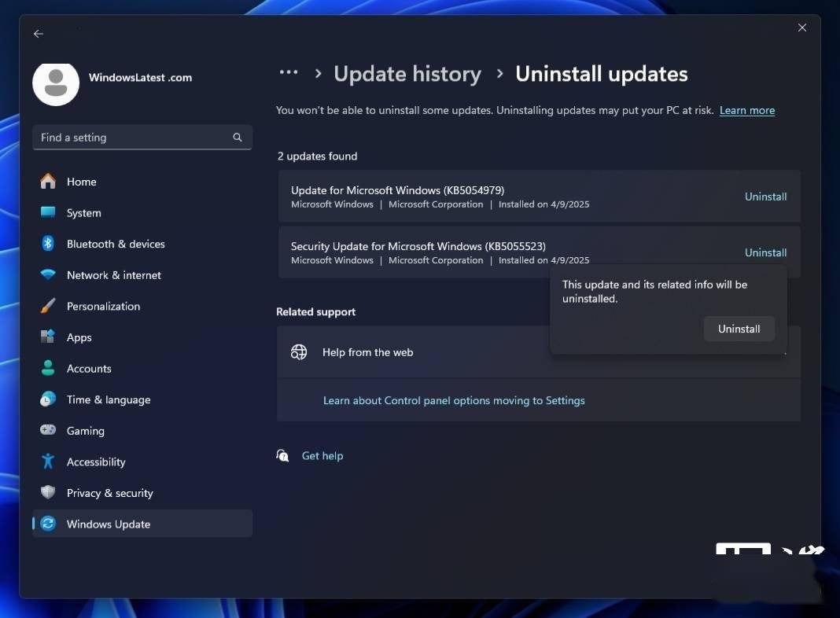Click the user profile avatar
Image resolution: width=840 pixels, height=618 pixels.
[56, 84]
